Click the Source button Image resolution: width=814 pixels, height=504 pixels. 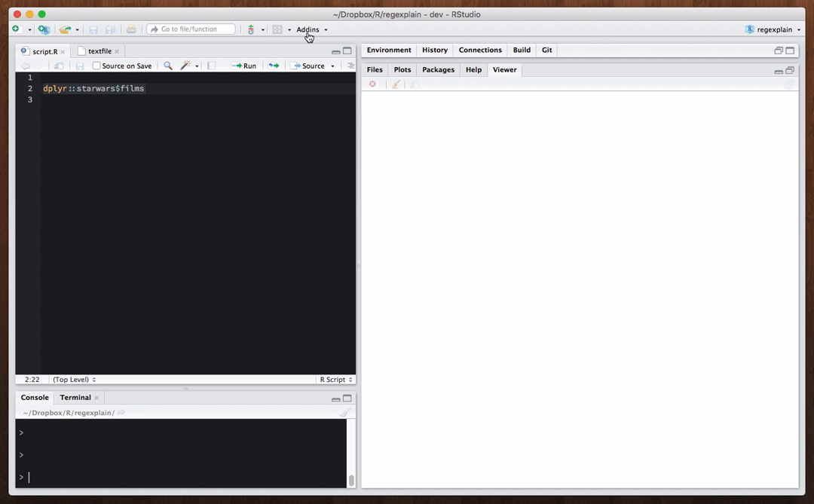point(308,66)
